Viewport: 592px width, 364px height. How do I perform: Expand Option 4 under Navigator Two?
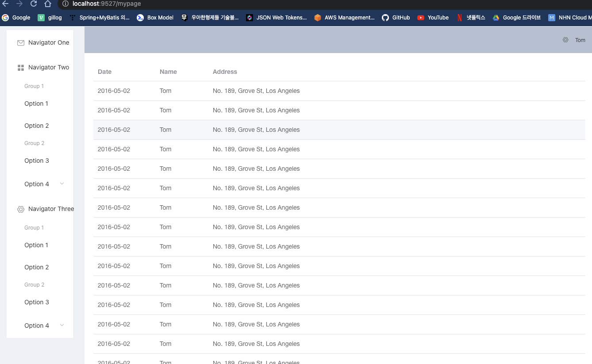[x=40, y=184]
